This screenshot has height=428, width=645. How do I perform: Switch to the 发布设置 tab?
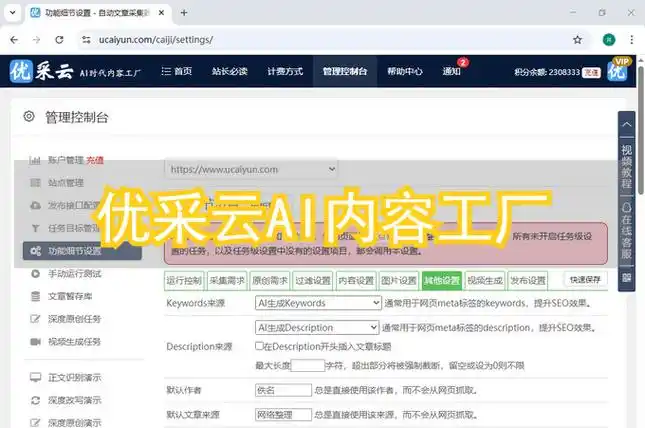528,281
